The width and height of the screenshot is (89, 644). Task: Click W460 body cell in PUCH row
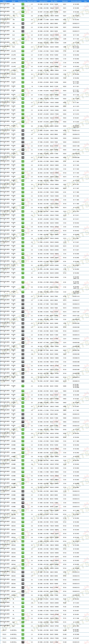click(x=65, y=630)
